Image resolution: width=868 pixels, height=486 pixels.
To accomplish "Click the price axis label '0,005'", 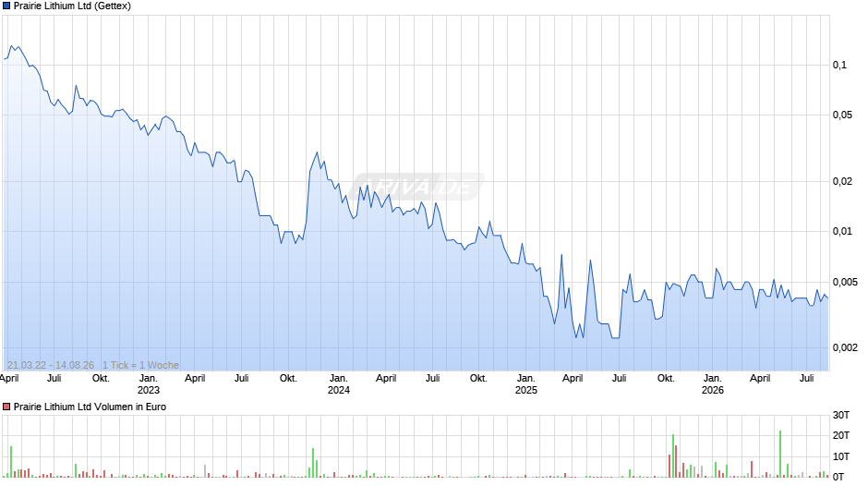I will coord(845,282).
